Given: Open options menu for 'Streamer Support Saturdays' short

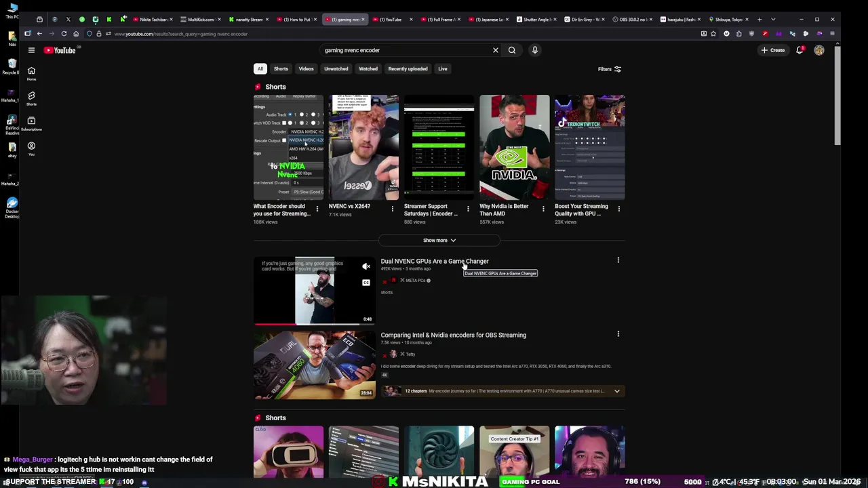Looking at the screenshot, I should tap(468, 209).
